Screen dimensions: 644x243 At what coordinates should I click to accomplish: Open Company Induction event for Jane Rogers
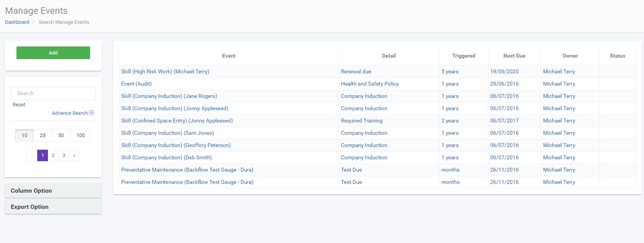(x=169, y=96)
